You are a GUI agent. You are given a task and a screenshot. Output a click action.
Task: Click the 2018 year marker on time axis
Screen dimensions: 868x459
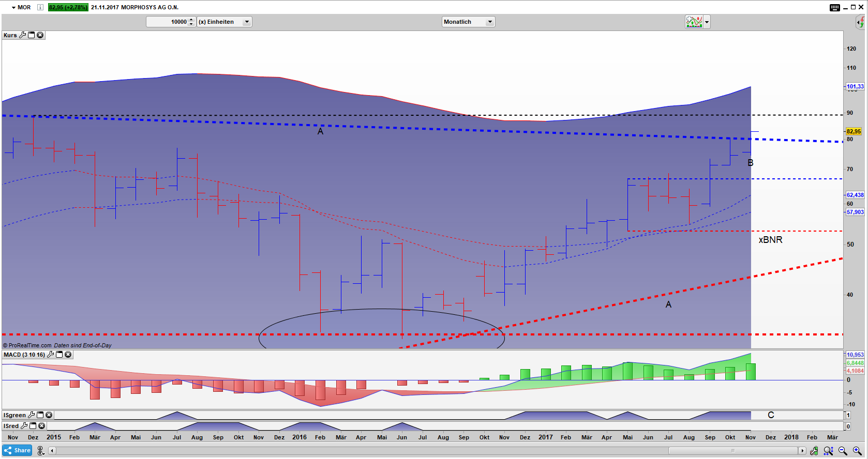(791, 437)
